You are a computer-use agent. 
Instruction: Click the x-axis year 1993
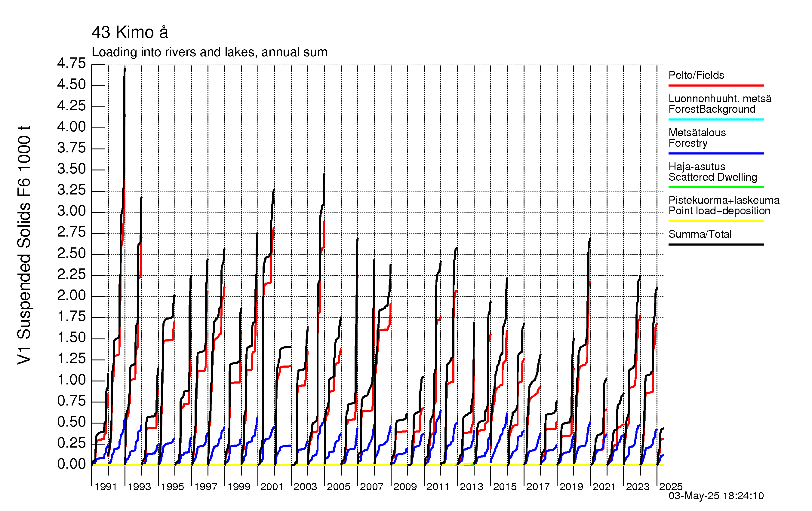click(139, 487)
